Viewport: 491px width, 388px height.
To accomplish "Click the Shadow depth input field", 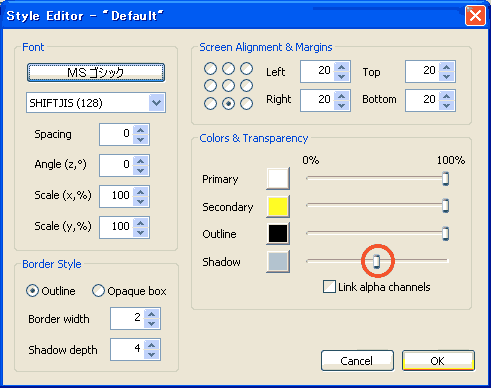I will pyautogui.click(x=127, y=349).
